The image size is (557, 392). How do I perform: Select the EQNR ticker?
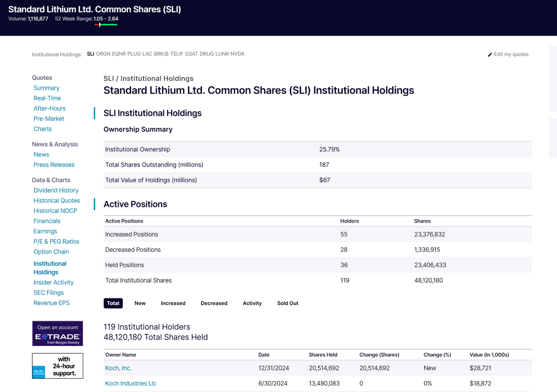[x=119, y=54]
